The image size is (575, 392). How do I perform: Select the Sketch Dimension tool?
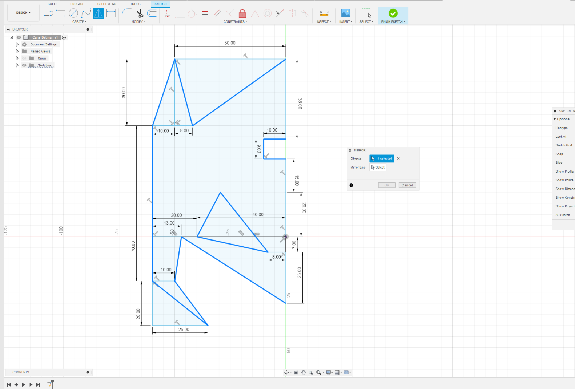pyautogui.click(x=111, y=13)
